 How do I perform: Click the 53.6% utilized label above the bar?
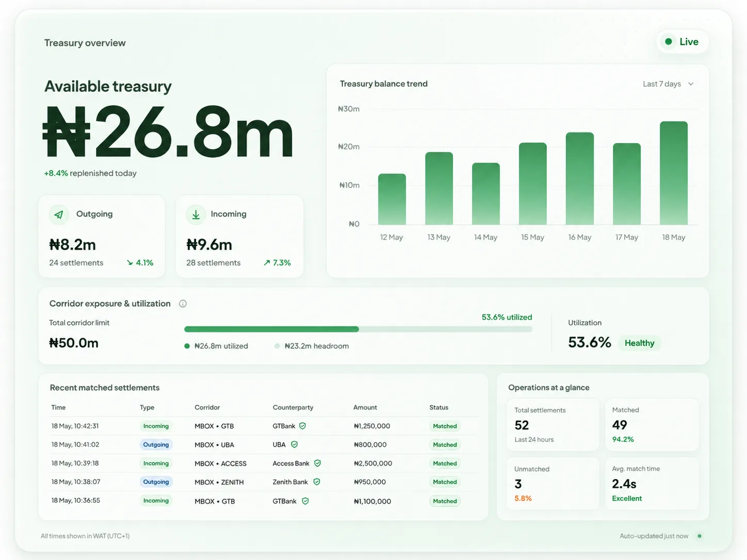click(x=507, y=317)
